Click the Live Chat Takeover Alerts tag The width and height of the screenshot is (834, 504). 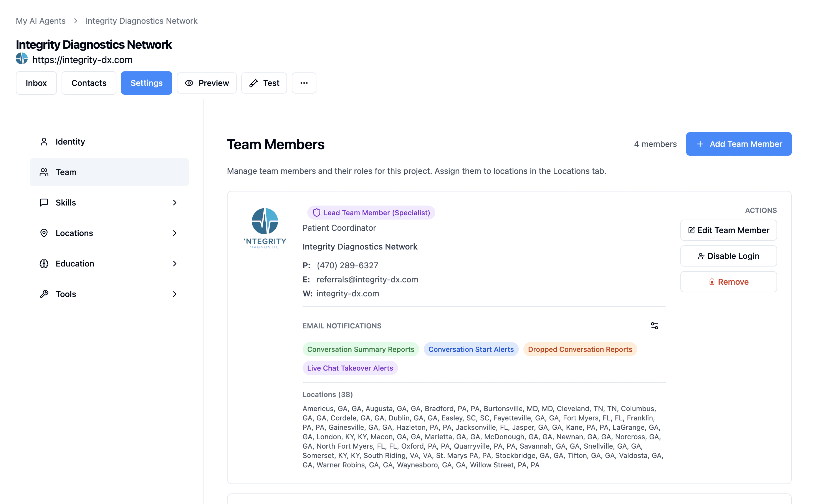click(350, 368)
